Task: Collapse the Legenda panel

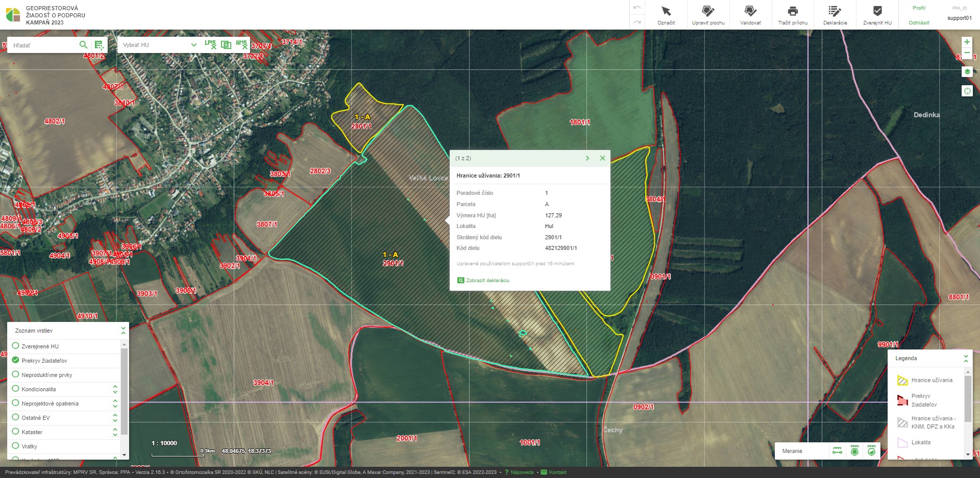Action: 966,358
